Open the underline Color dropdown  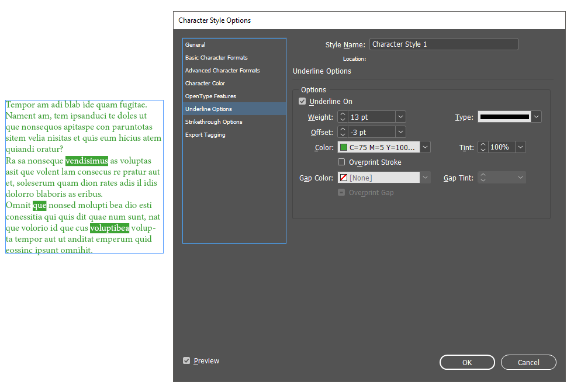coord(425,147)
